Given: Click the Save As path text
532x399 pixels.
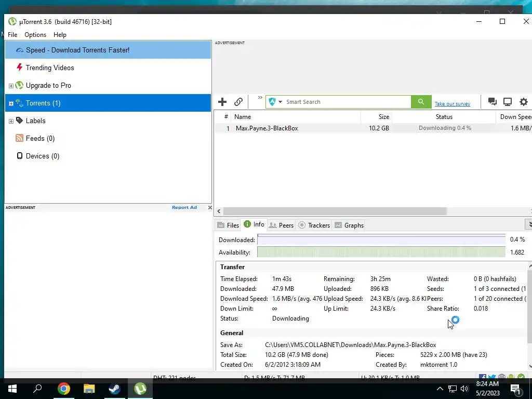Looking at the screenshot, I should (351, 345).
